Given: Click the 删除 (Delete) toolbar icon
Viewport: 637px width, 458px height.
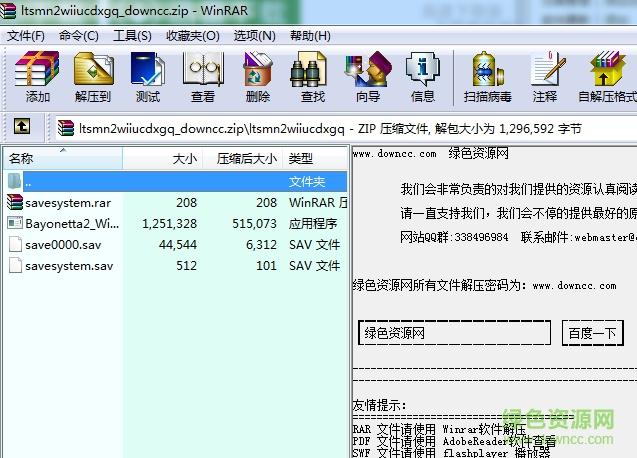Looking at the screenshot, I should pos(257,77).
